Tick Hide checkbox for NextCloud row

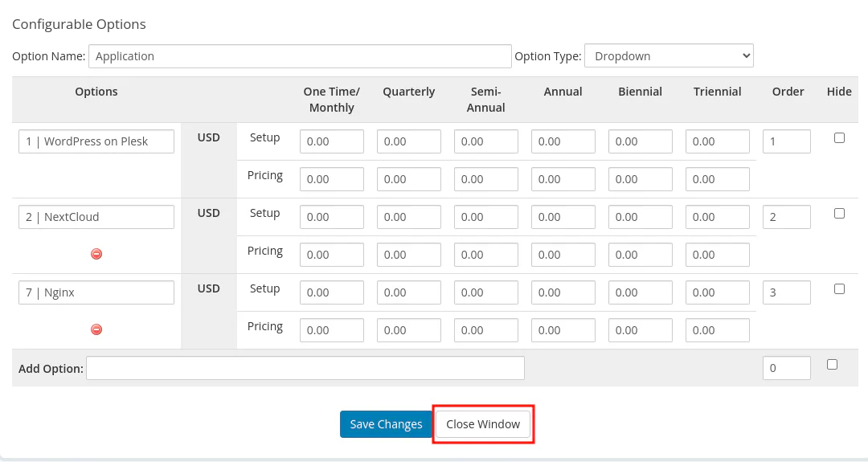(839, 214)
